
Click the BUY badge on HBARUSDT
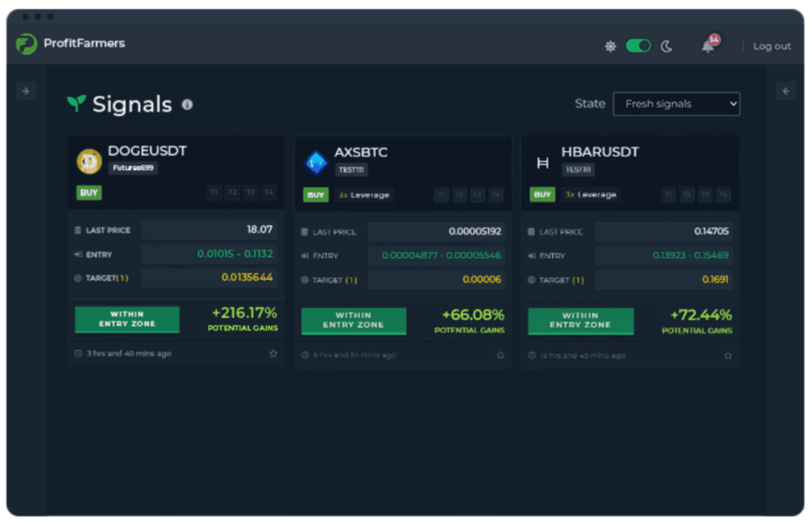point(542,195)
